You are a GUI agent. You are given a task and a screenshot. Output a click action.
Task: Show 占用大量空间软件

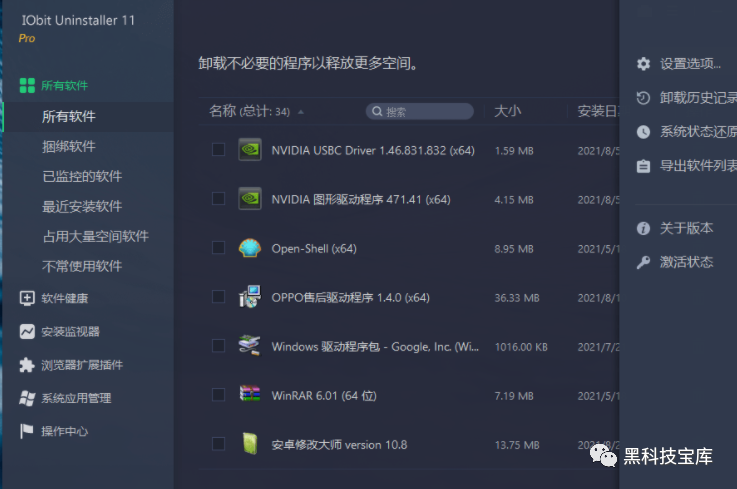coord(96,236)
